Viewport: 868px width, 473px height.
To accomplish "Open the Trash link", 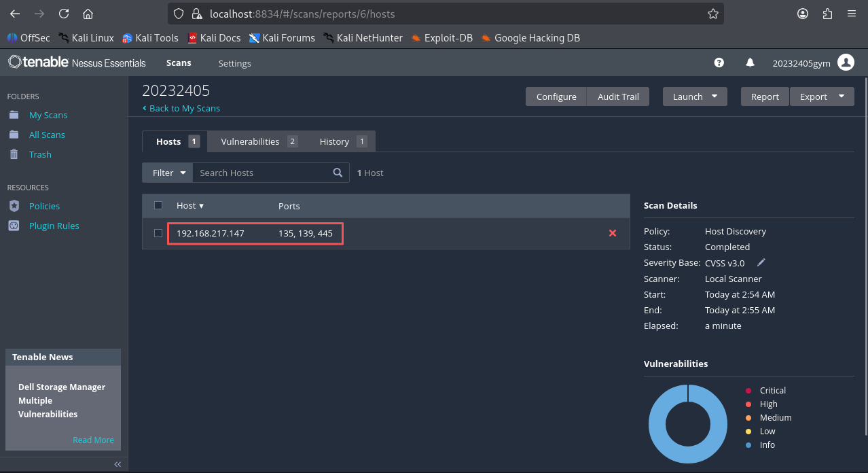I will pos(40,154).
